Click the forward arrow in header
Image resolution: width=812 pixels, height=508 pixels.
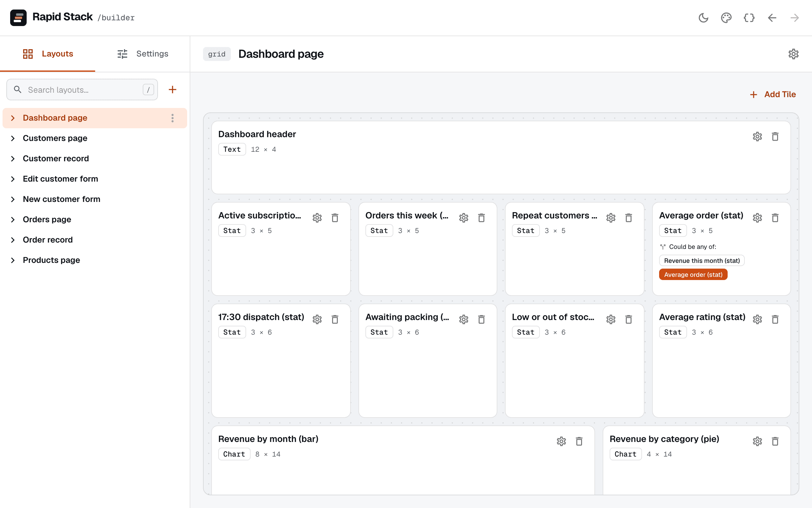795,18
